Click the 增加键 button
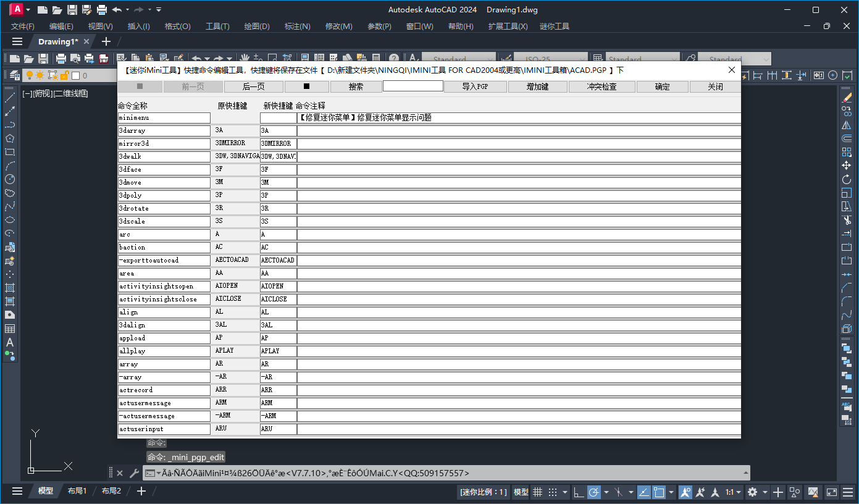 point(538,86)
